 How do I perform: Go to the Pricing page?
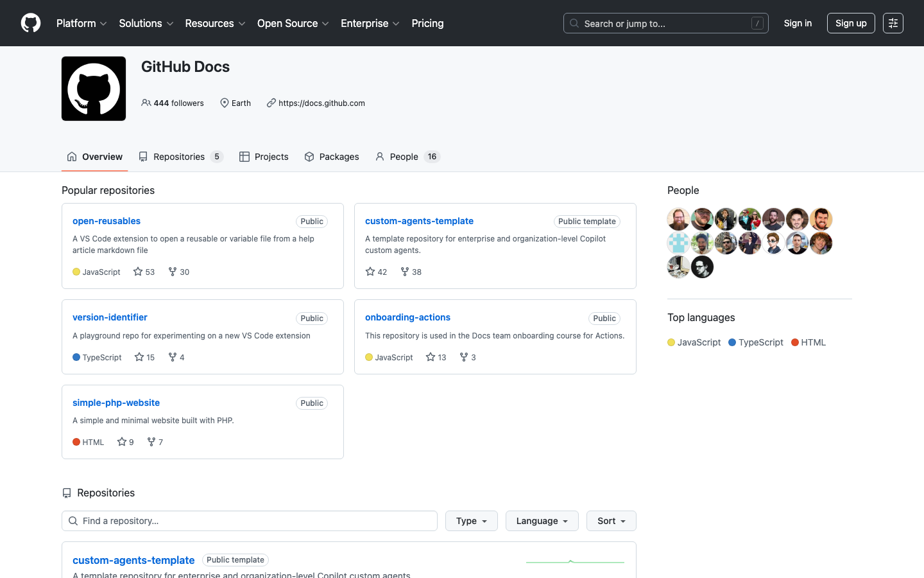(x=427, y=23)
